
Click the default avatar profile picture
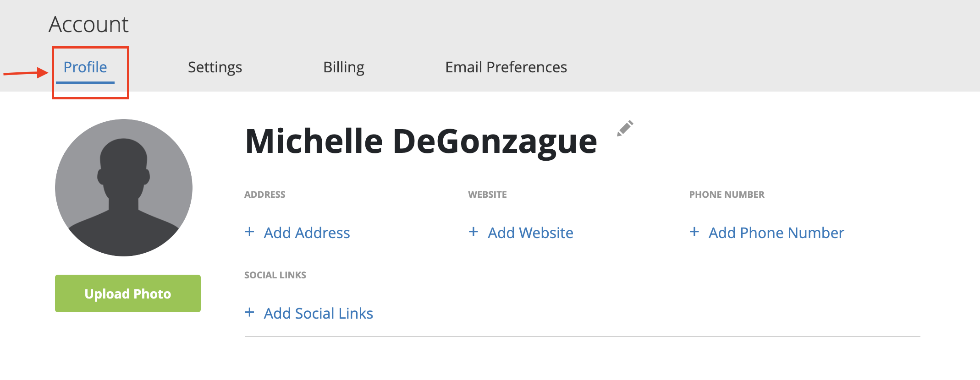pos(124,188)
